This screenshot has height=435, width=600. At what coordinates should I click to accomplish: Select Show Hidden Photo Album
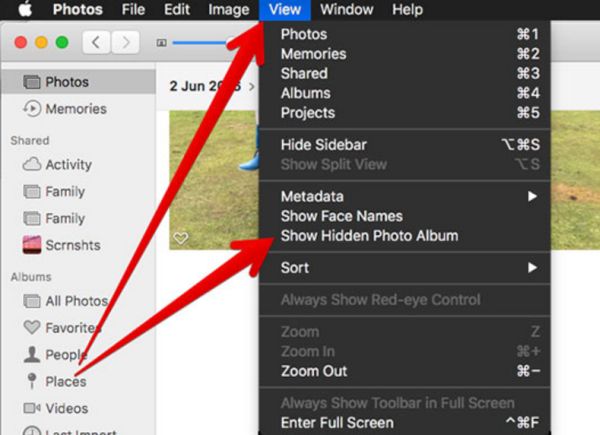click(405, 236)
